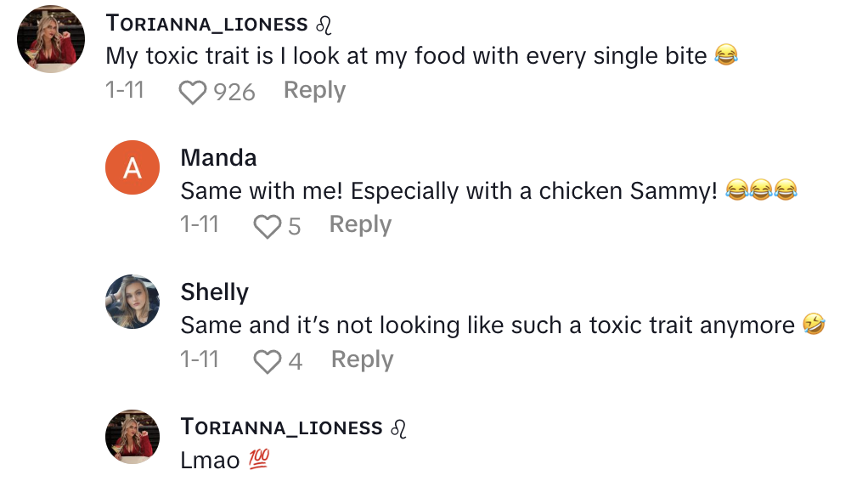Click the 100 emoji in Lmao reply
Viewport: 868px width, 481px height.
tap(259, 461)
